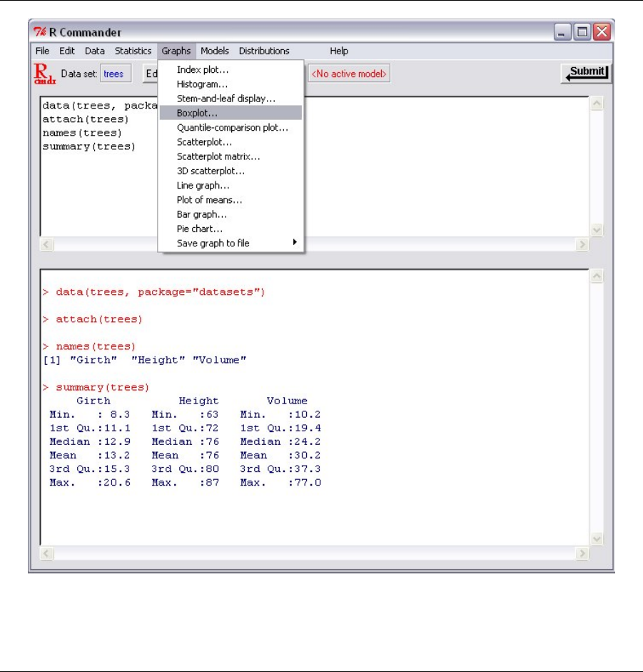Open the Models menu
643x672 pixels.
215,51
